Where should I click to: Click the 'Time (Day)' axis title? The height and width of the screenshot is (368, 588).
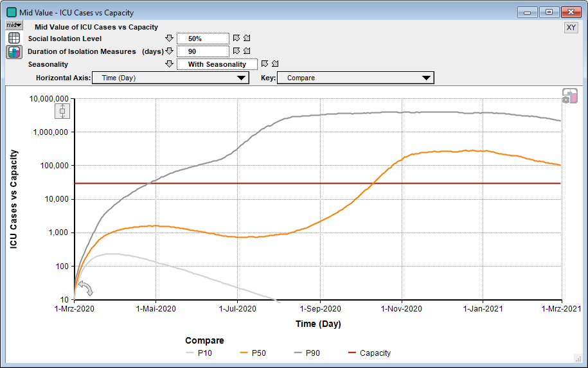(318, 324)
